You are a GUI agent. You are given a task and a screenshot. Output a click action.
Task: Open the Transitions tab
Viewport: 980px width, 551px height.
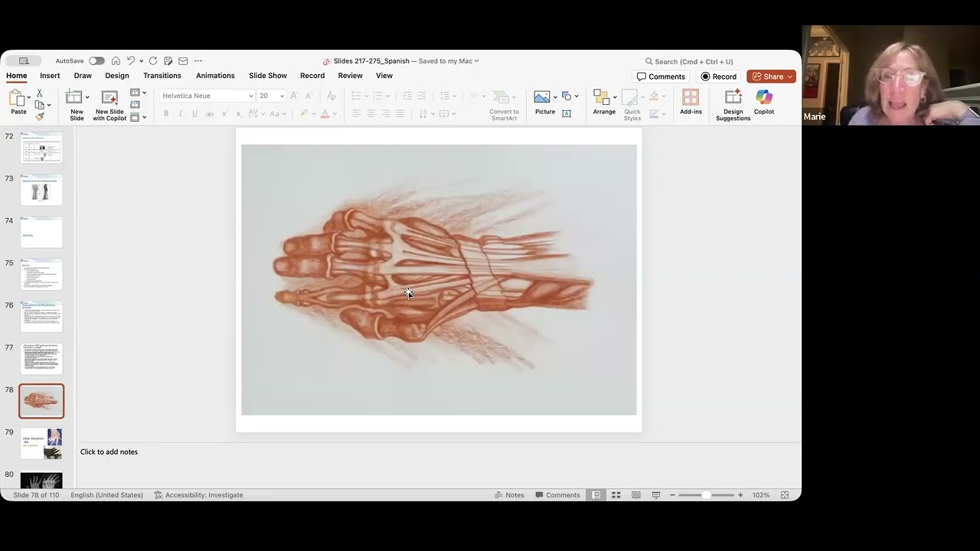(x=162, y=76)
